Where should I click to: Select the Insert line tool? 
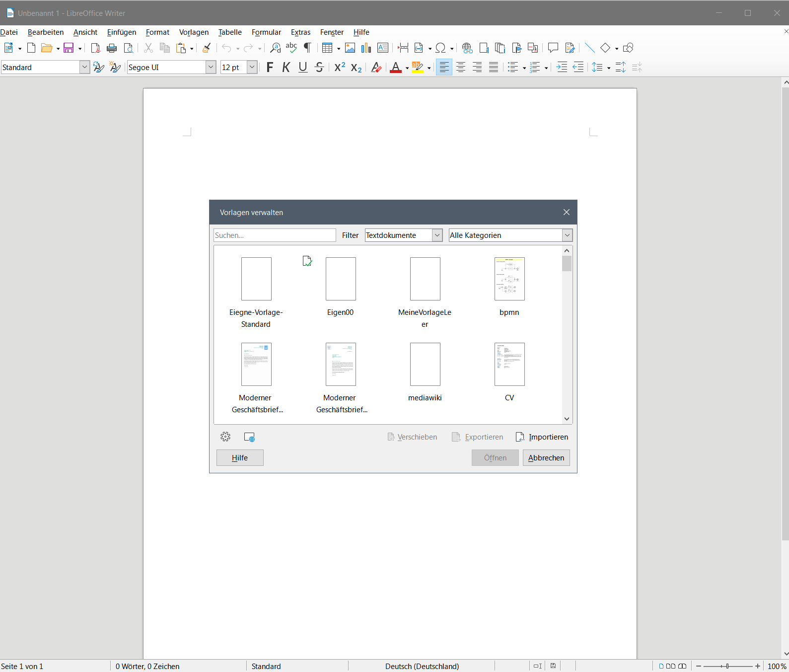pos(589,48)
